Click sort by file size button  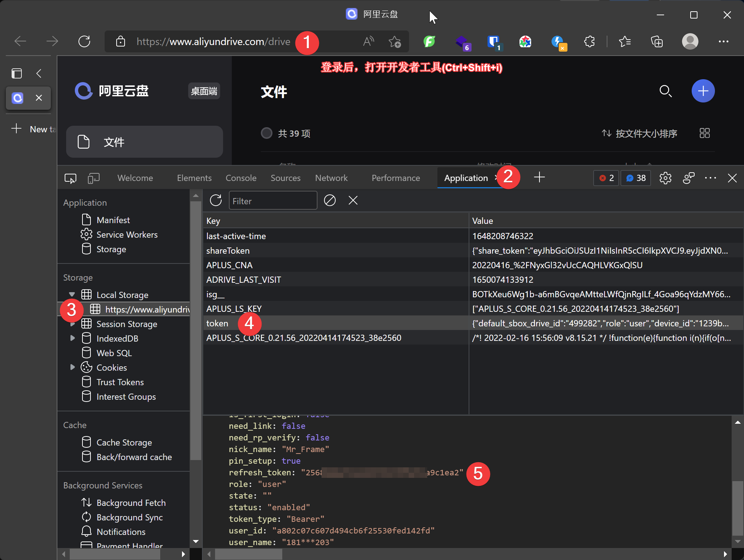tap(639, 133)
